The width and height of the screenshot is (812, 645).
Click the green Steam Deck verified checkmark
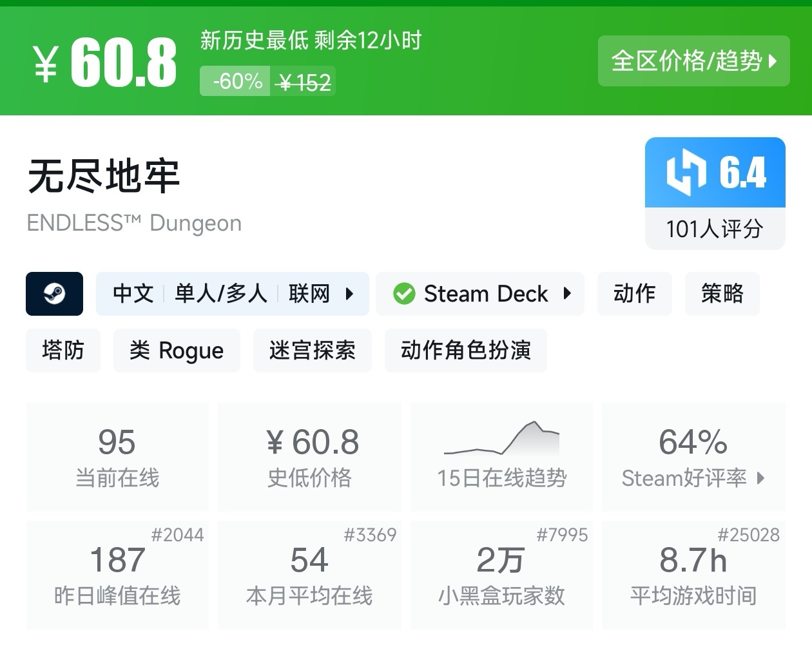(x=404, y=294)
